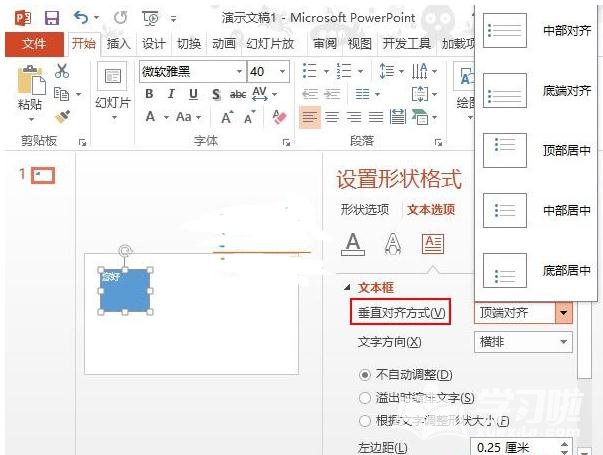603x455 pixels.
Task: Switch to 形状选项 in format pane
Action: [x=364, y=209]
